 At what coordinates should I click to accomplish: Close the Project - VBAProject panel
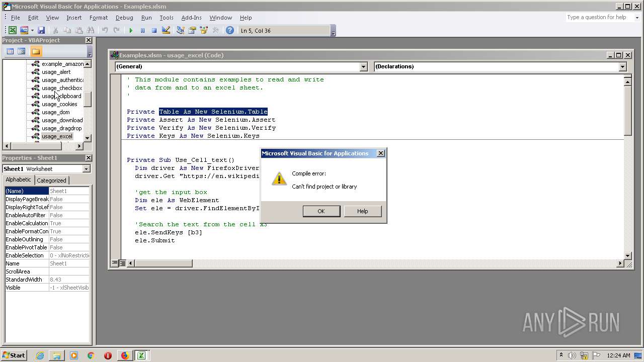(x=89, y=40)
